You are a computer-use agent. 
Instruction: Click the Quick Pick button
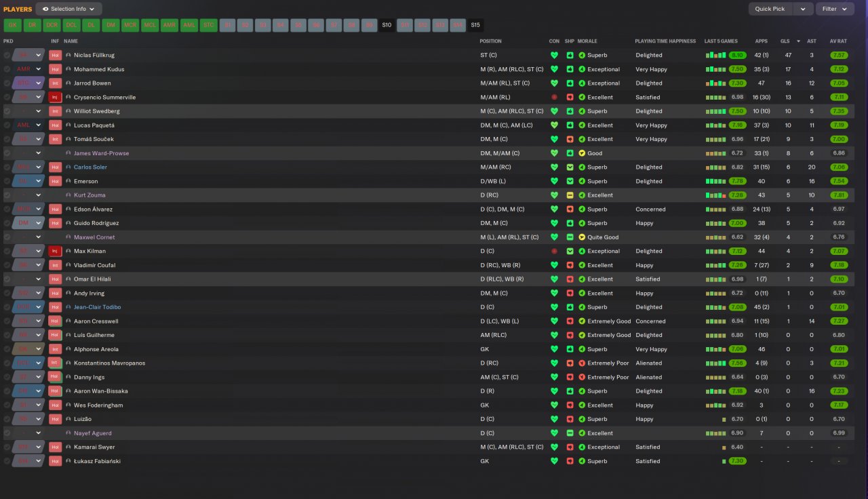click(x=770, y=9)
